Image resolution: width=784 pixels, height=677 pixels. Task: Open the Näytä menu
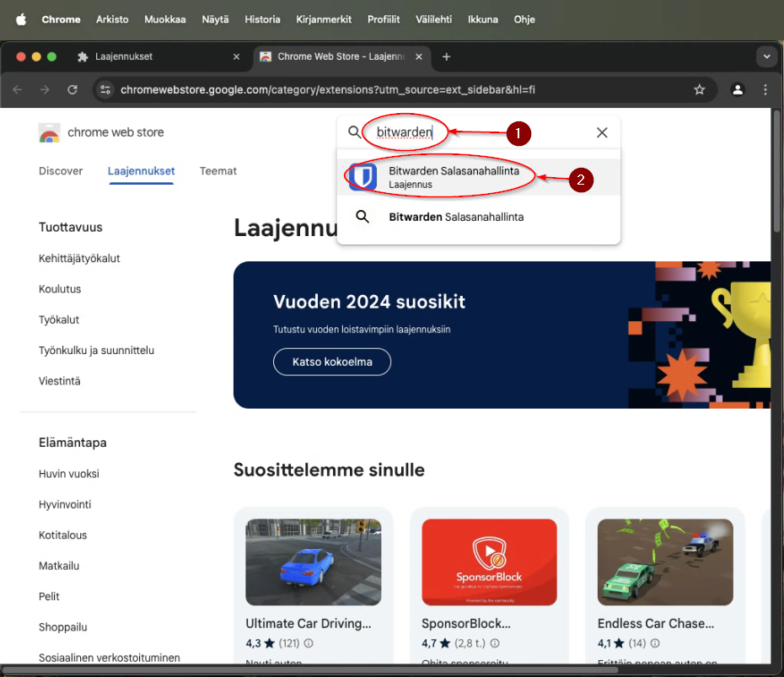click(215, 19)
